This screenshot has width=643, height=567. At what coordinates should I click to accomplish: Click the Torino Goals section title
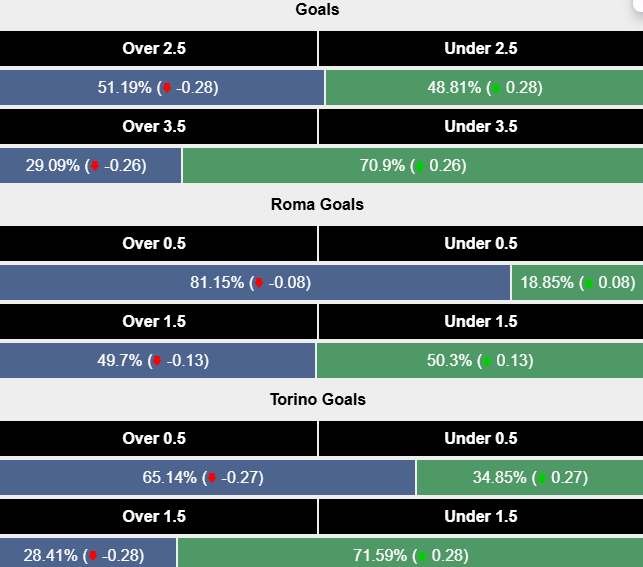point(317,399)
